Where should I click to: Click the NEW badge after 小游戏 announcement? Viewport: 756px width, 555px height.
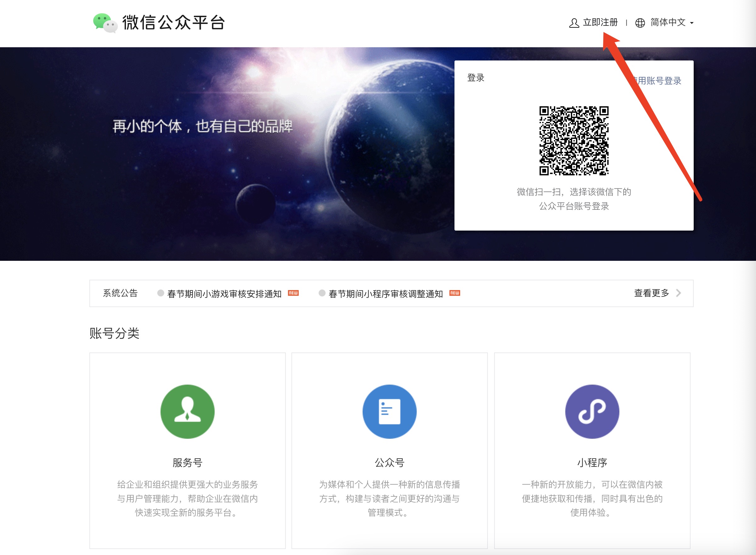pos(293,293)
